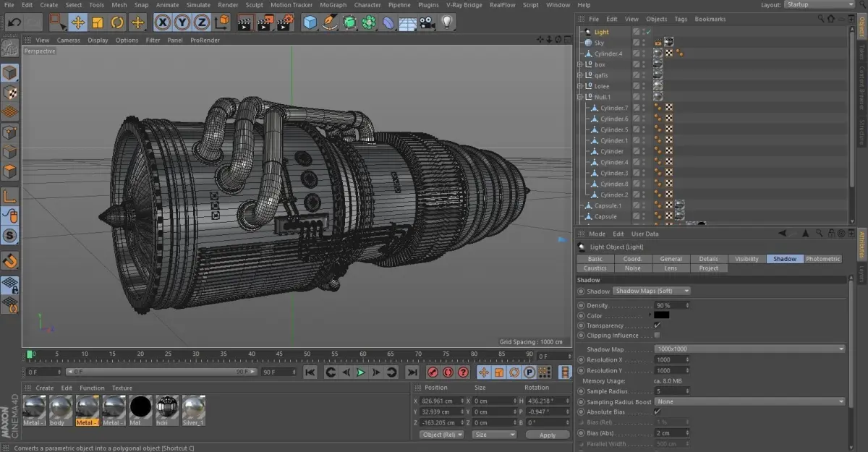Screen dimensions: 868x452
Task: Open the MoGraph menu
Action: tap(333, 5)
